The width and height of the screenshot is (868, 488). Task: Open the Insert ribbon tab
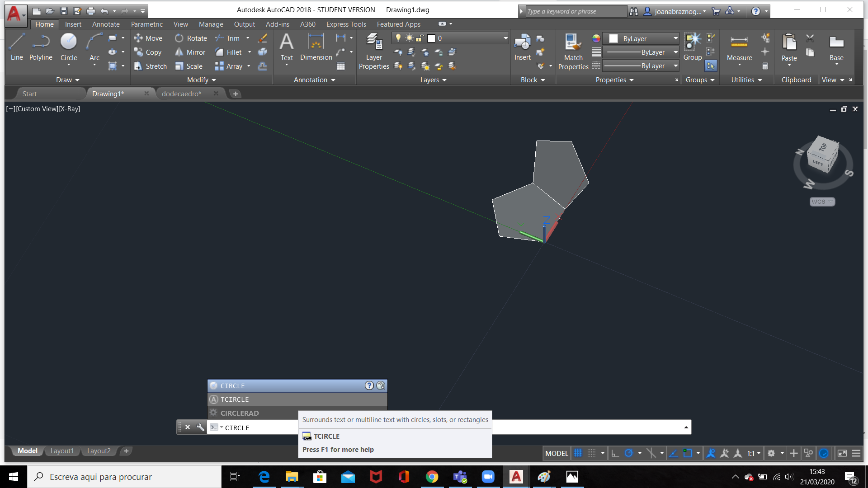(x=73, y=24)
